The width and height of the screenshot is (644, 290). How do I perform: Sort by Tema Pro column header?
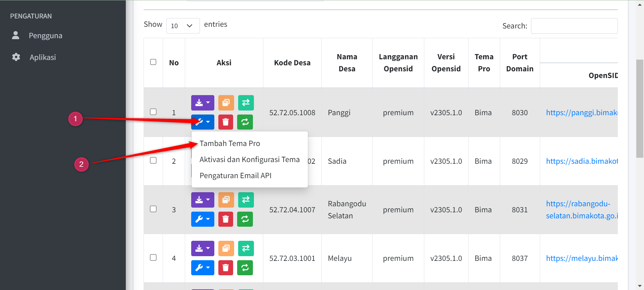pos(484,63)
